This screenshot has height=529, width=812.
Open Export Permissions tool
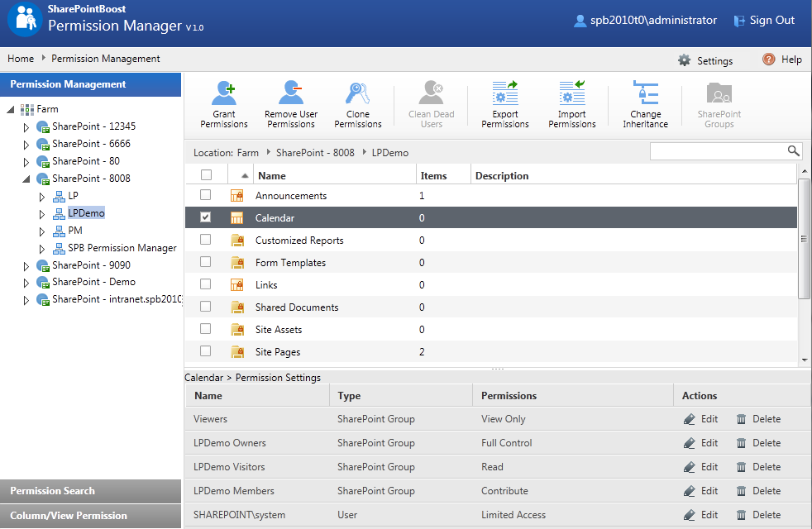(x=505, y=104)
